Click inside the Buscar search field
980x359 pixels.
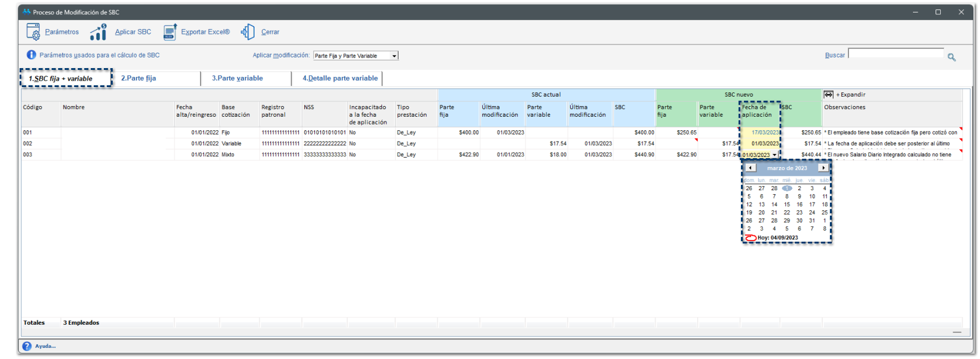(896, 54)
